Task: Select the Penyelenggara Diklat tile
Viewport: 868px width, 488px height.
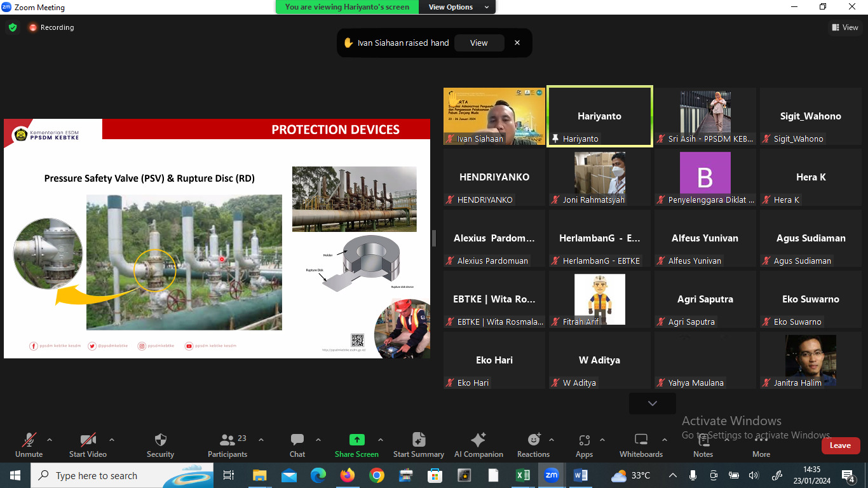Action: click(x=705, y=177)
